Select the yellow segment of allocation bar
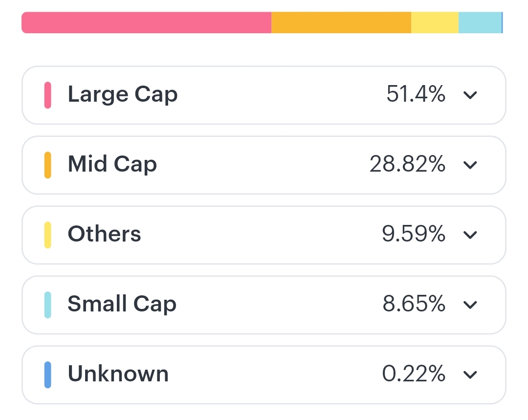Image resolution: width=528 pixels, height=420 pixels. (435, 23)
